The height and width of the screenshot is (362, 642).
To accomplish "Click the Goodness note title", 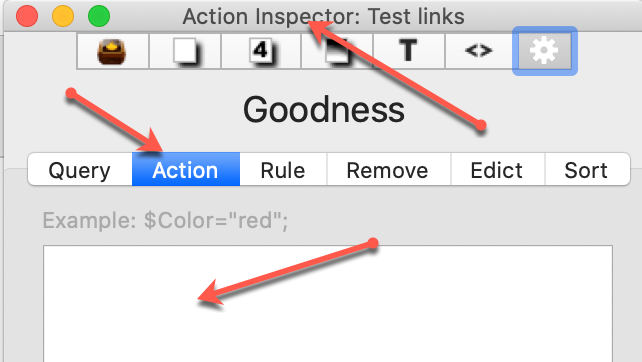I will (324, 110).
